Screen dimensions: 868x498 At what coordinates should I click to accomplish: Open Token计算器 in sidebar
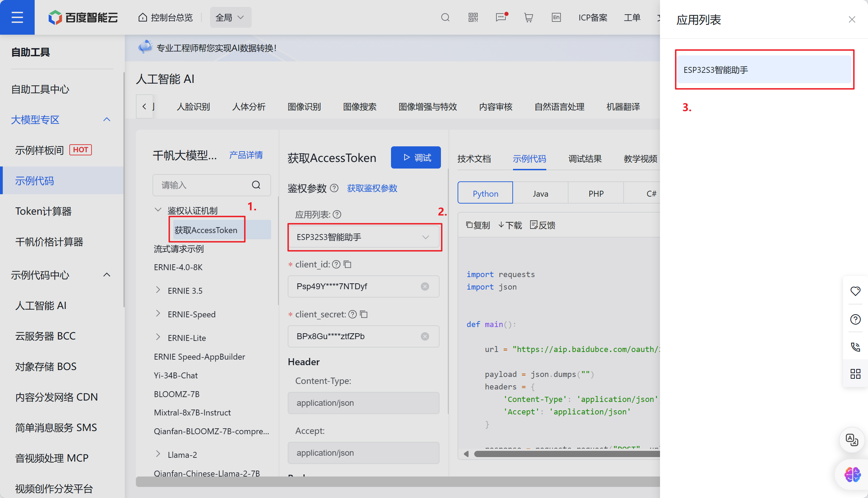coord(43,211)
